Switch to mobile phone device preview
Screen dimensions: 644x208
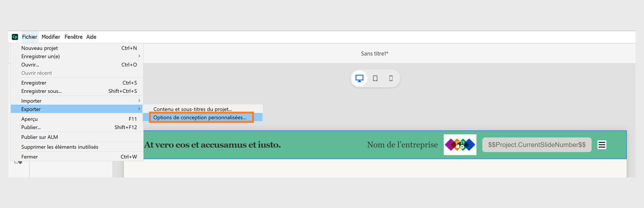[391, 78]
